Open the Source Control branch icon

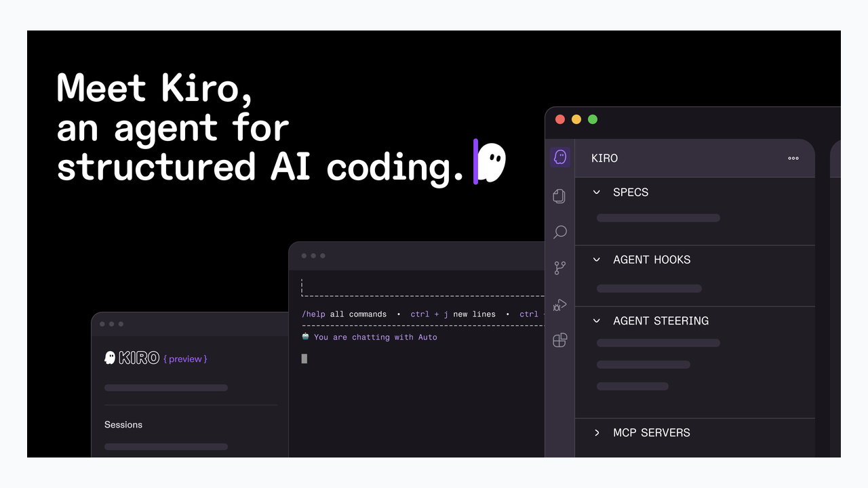(560, 268)
